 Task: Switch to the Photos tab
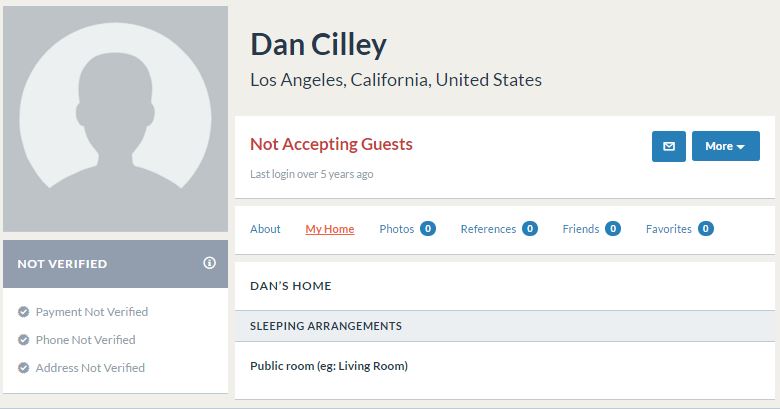coord(396,229)
